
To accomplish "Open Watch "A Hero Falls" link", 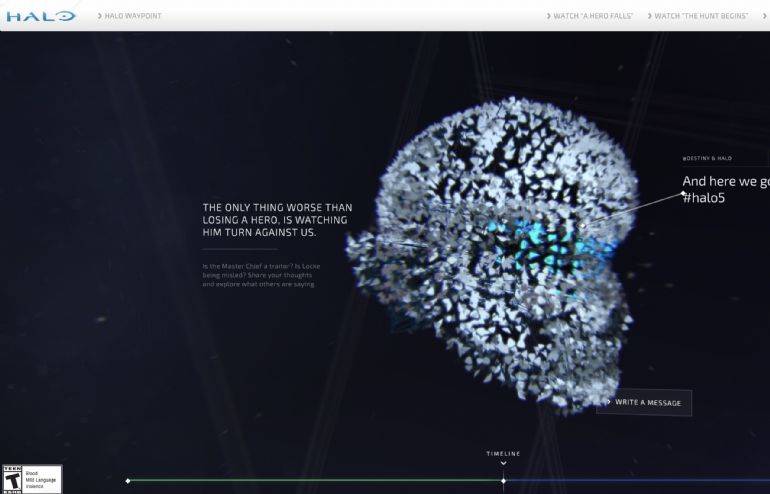I will coord(590,16).
